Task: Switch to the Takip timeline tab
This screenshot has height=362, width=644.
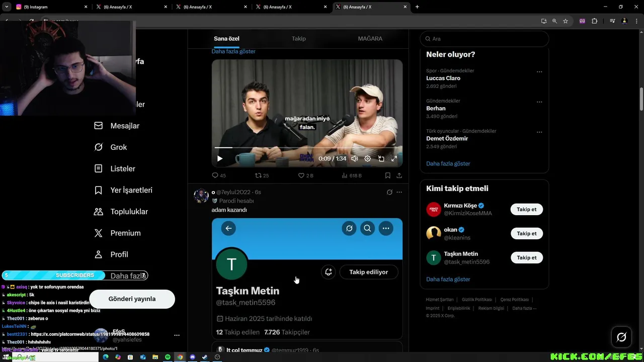Action: coord(299,39)
